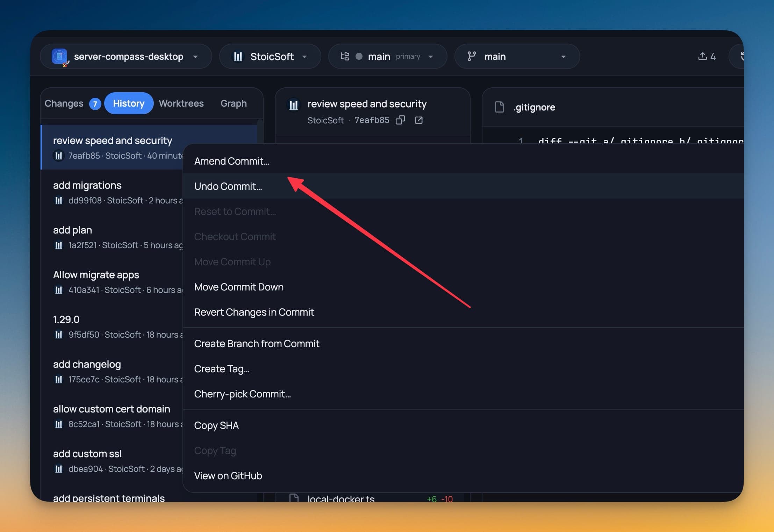Viewport: 774px width, 532px height.
Task: Open commit 7eafb85 externally via link icon
Action: point(418,120)
